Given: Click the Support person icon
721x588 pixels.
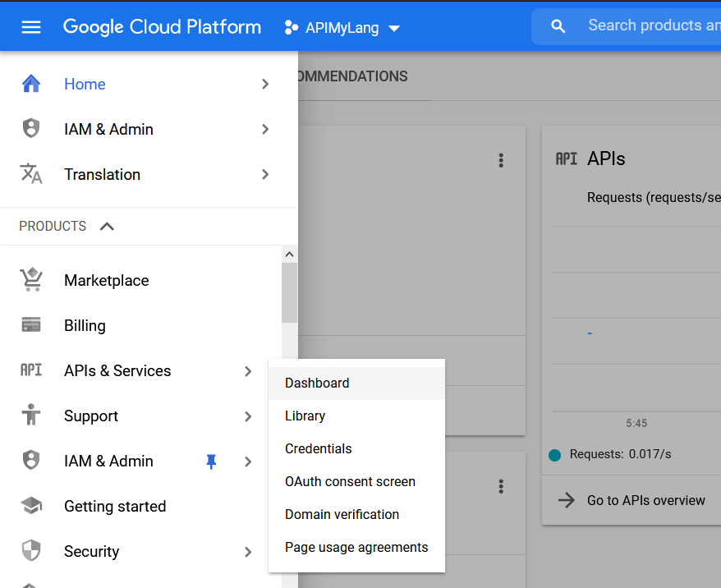Looking at the screenshot, I should pos(31,415).
